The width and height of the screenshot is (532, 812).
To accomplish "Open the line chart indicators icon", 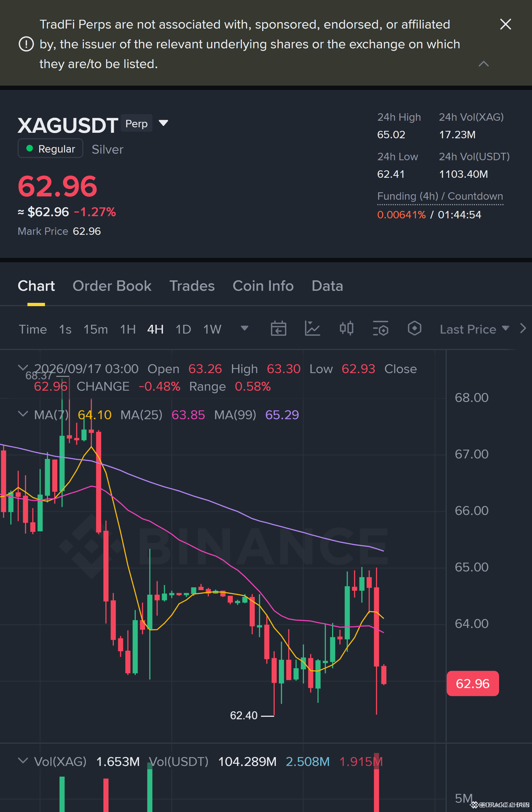I will pos(312,329).
